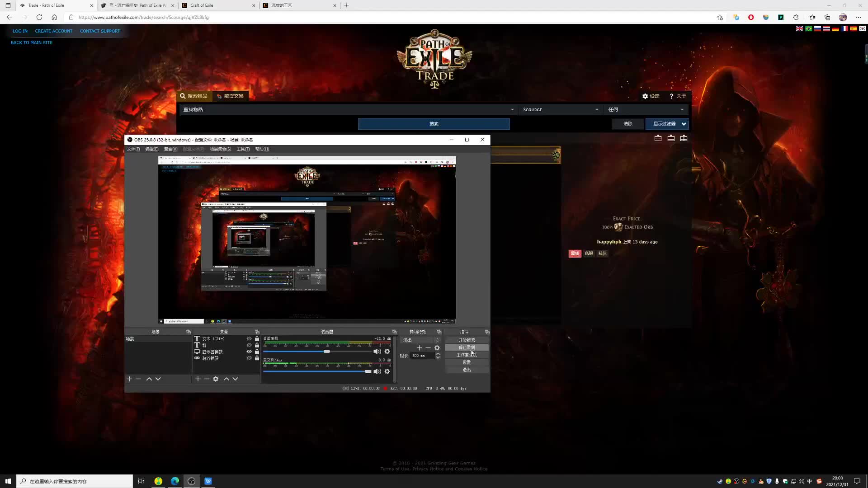Expand the show filters (显示过滤器) chevron
The height and width of the screenshot is (488, 868).
click(684, 124)
